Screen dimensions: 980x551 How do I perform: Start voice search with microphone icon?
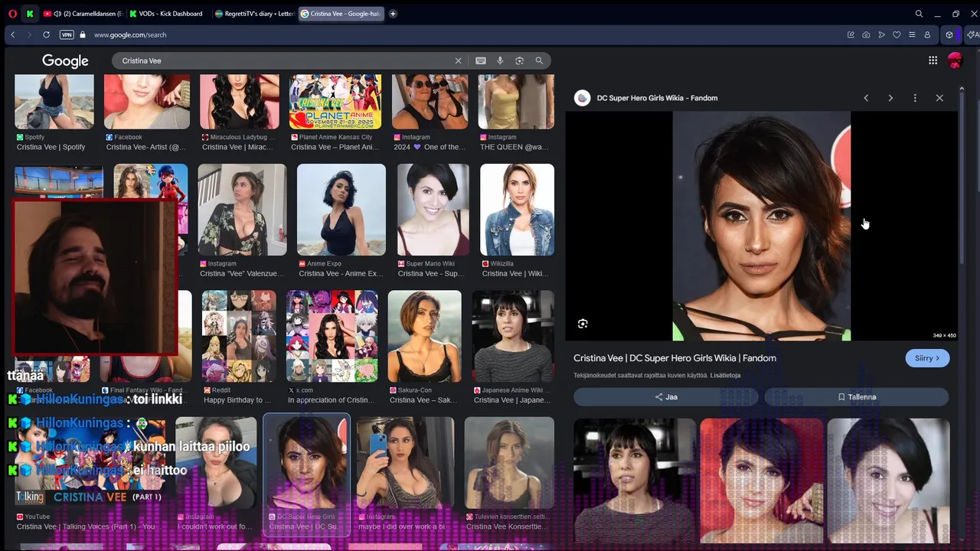[x=500, y=60]
